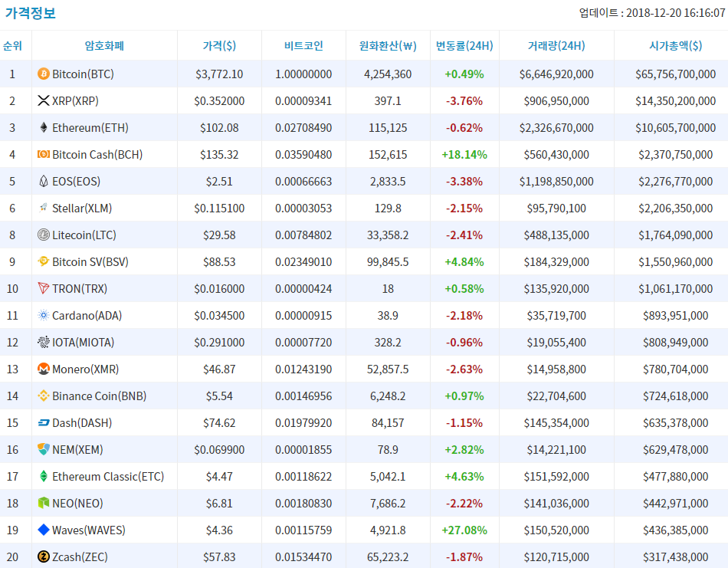Select Bitcoin market cap $65,756,700,000

click(676, 74)
